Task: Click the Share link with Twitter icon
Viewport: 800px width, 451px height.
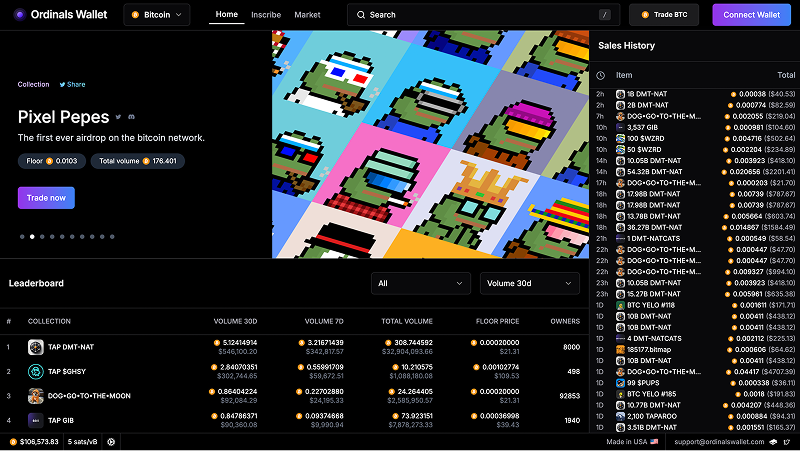Action: 72,85
